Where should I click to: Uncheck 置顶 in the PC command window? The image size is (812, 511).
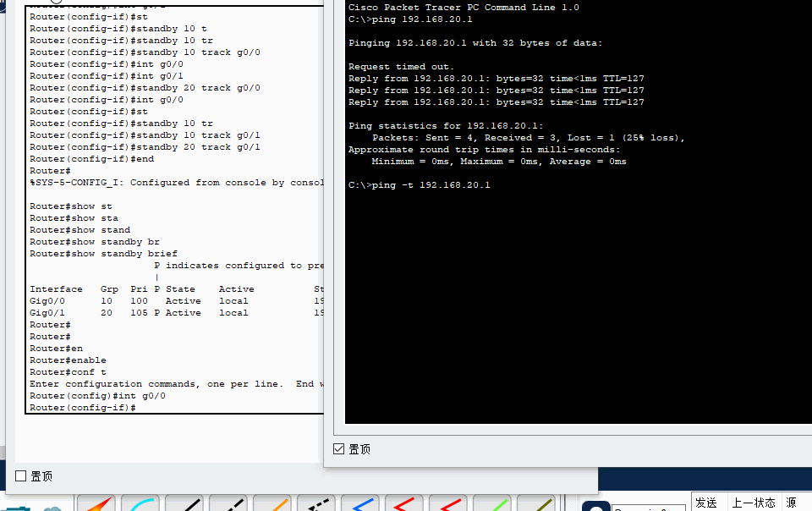coord(339,449)
